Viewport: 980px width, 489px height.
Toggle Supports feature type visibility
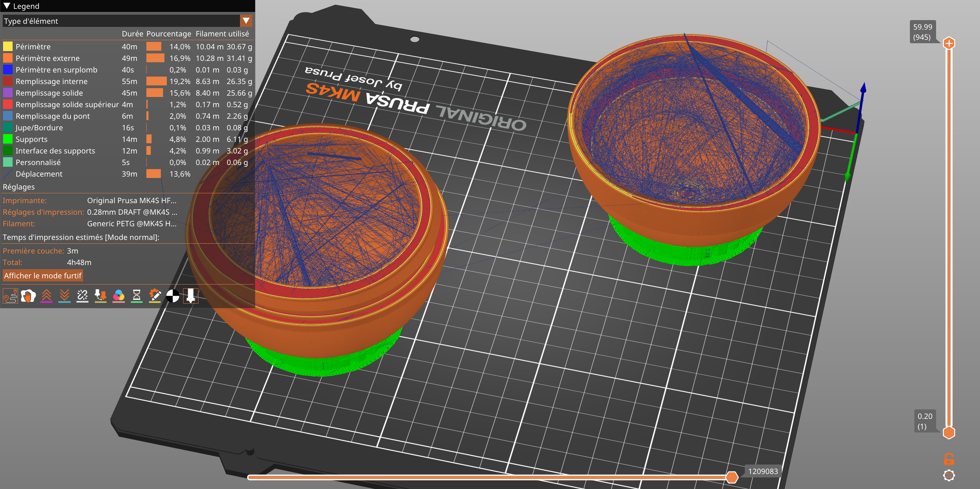tap(31, 139)
